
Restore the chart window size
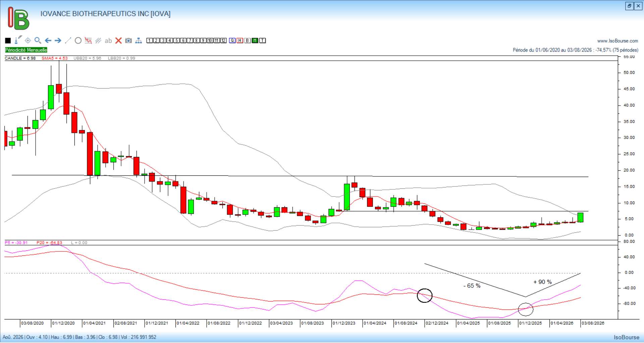[x=629, y=6]
